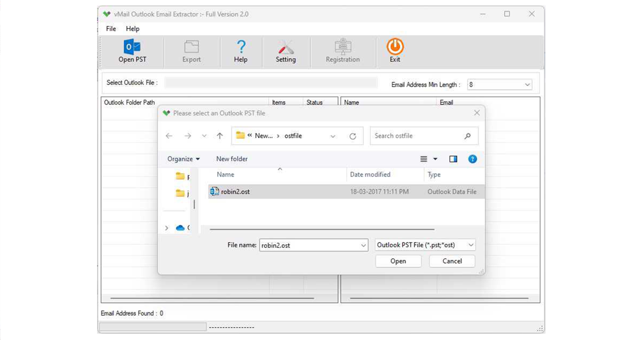
Task: Go up one folder level arrow
Action: tap(220, 136)
